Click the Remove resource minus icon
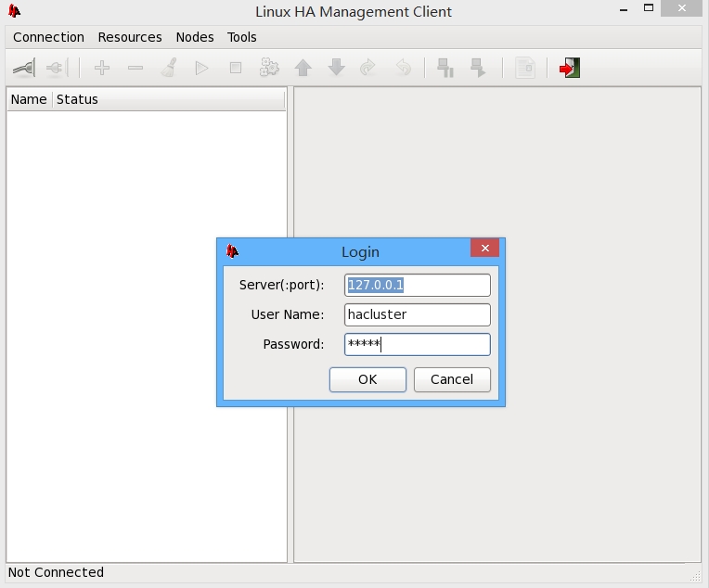Screen dimensions: 709x588 tap(135, 68)
